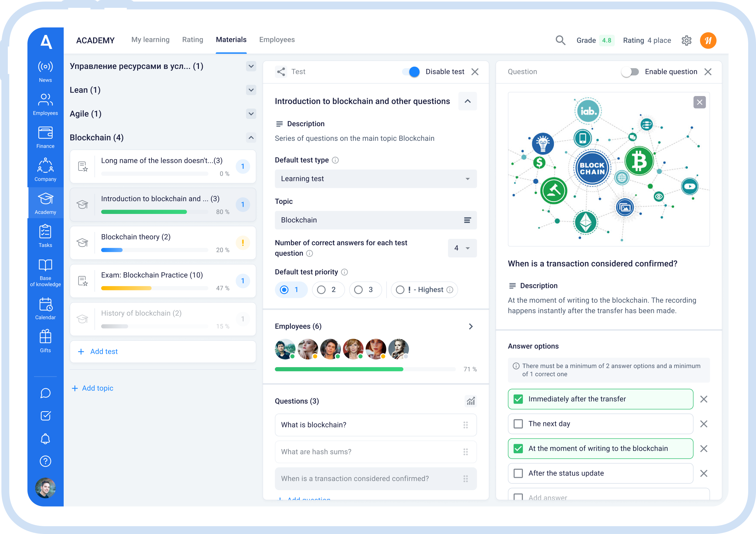Open the Default test type dropdown

click(x=375, y=179)
